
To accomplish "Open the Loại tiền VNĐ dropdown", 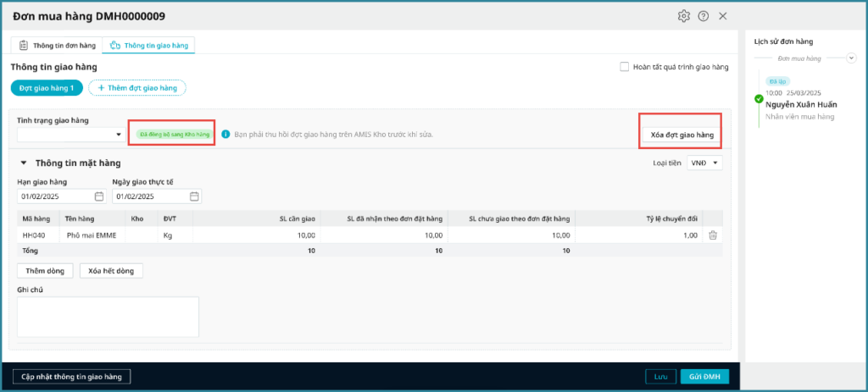I will [x=704, y=163].
